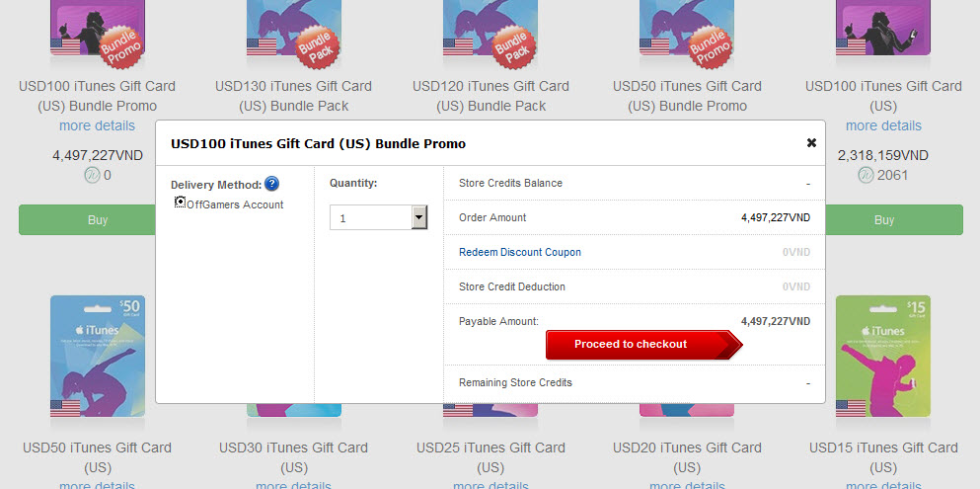Open the Quantity dropdown arrow
Viewport: 980px width, 489px height.
pos(419,217)
